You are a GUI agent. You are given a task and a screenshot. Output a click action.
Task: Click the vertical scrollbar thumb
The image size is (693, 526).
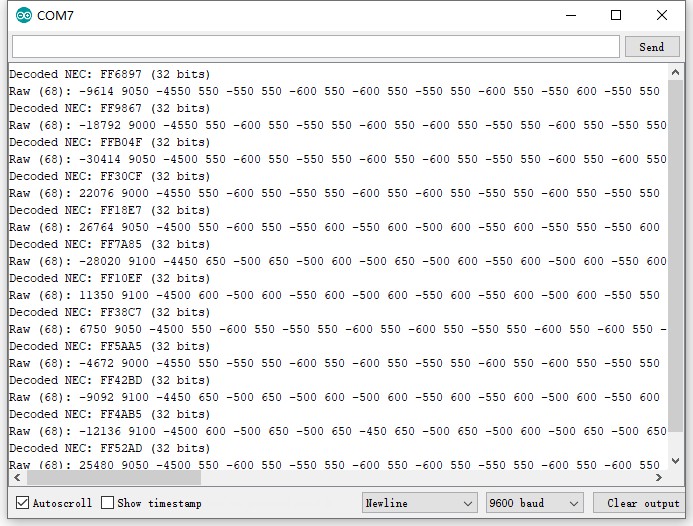point(677,300)
